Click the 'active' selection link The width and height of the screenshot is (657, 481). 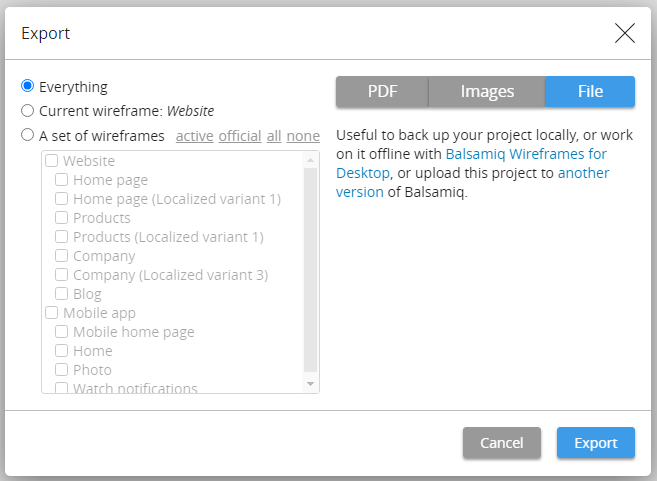(194, 136)
